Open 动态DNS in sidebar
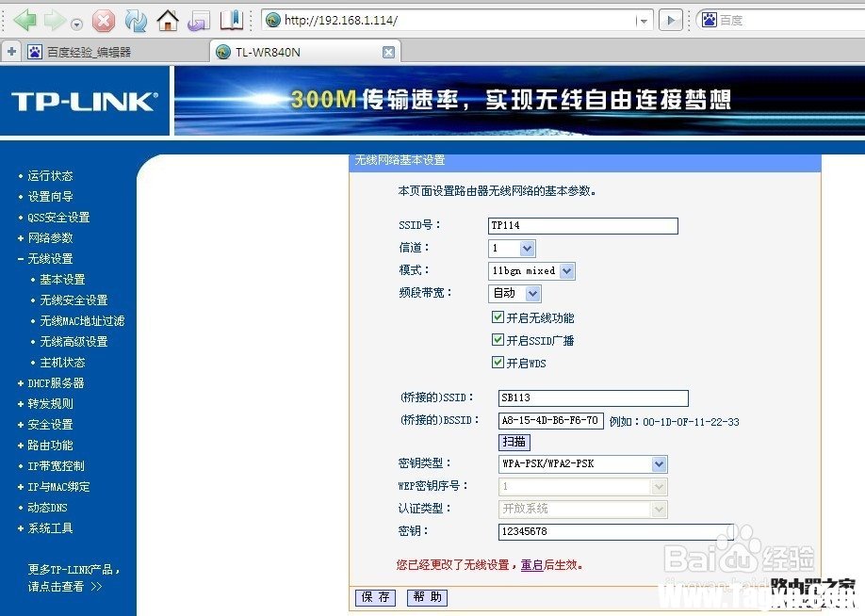This screenshot has width=865, height=616. 47,508
